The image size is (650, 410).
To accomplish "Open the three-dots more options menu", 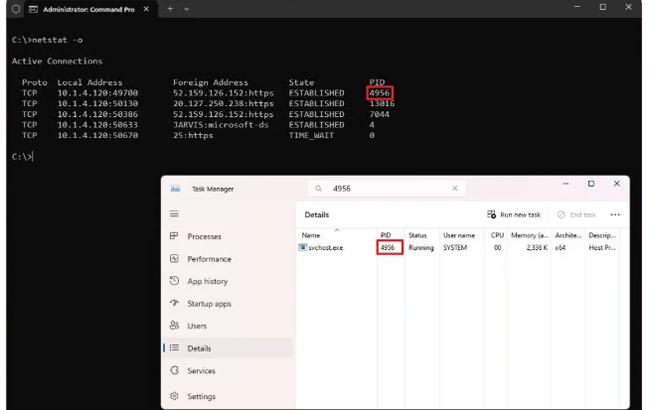I will (615, 215).
